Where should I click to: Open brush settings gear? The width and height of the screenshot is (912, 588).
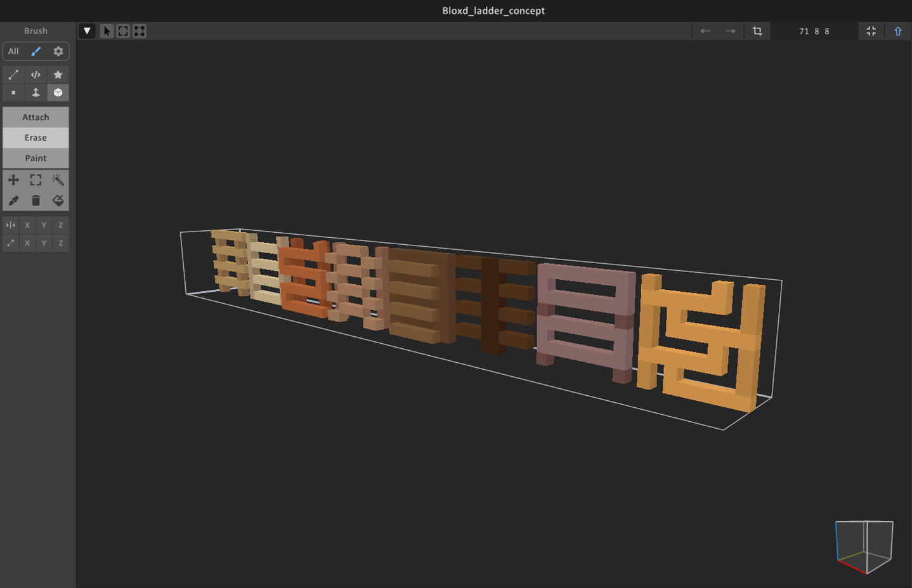pyautogui.click(x=58, y=51)
